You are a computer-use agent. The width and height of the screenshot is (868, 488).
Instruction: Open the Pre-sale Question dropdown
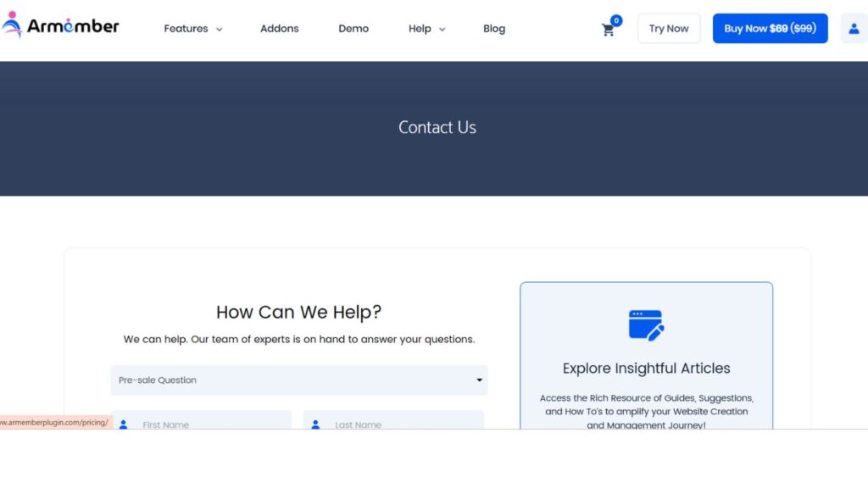pos(299,380)
